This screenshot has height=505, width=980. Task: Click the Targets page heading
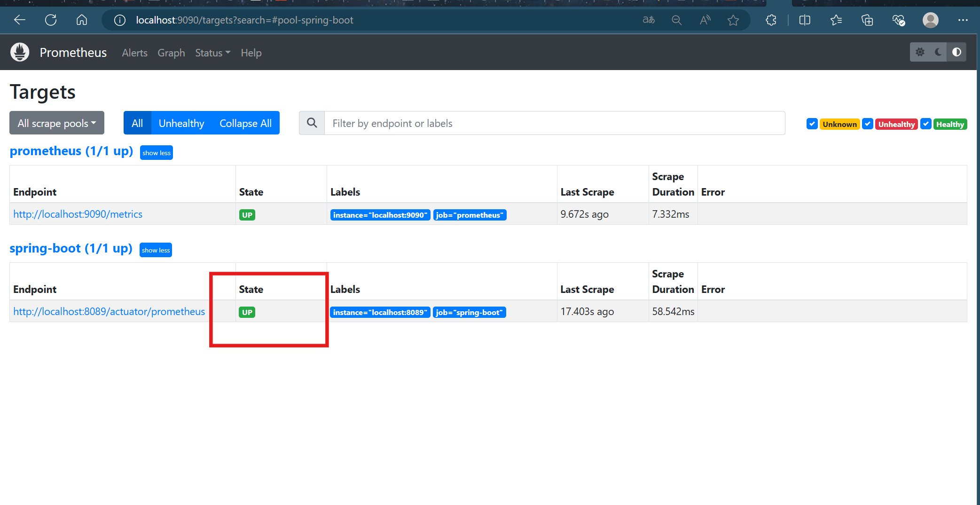tap(43, 92)
